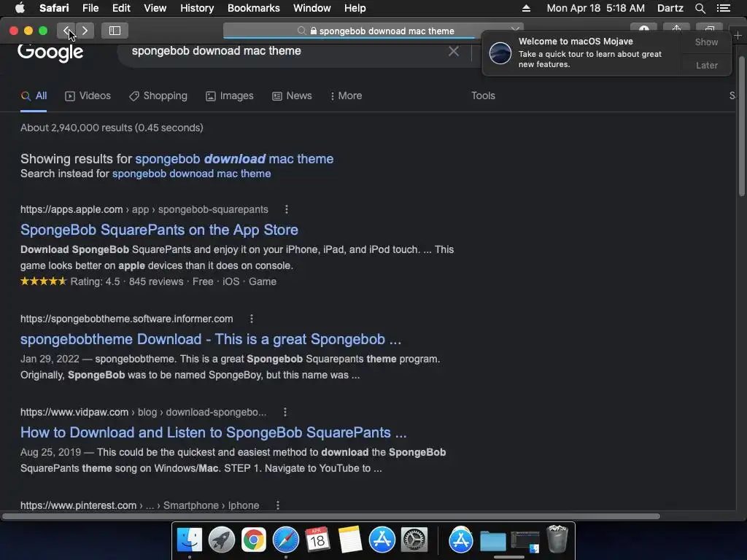The width and height of the screenshot is (747, 560).
Task: Click the Safari forward arrow button
Action: coord(85,31)
